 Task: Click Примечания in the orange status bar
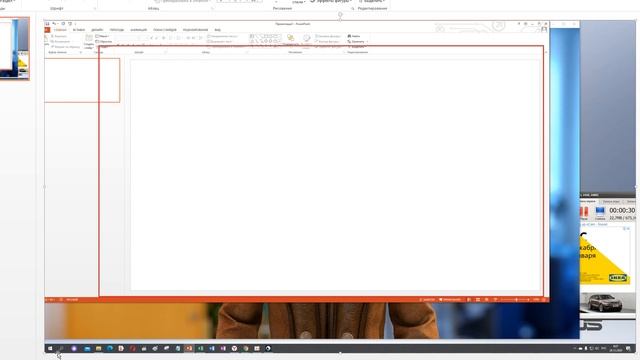point(450,300)
